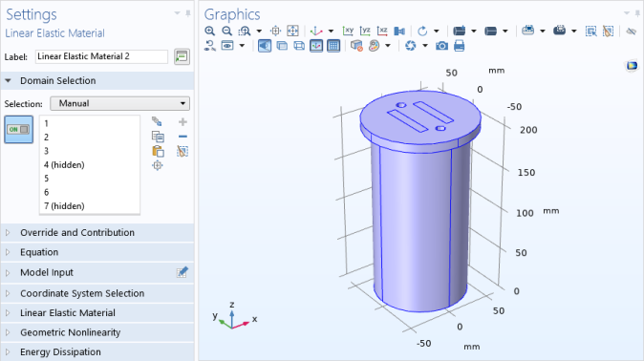This screenshot has height=361, width=644.
Task: Open dropdown beside dark box-selection icon
Action: coord(573,31)
